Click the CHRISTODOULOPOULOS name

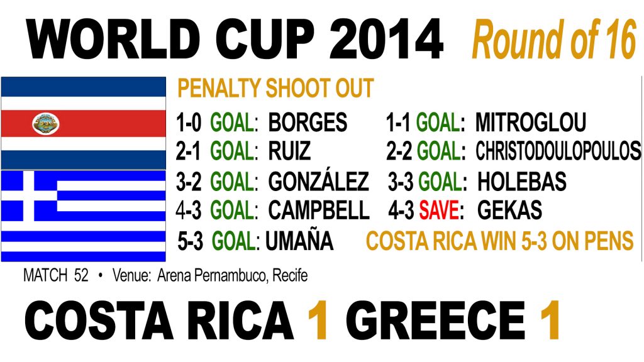[x=558, y=151]
